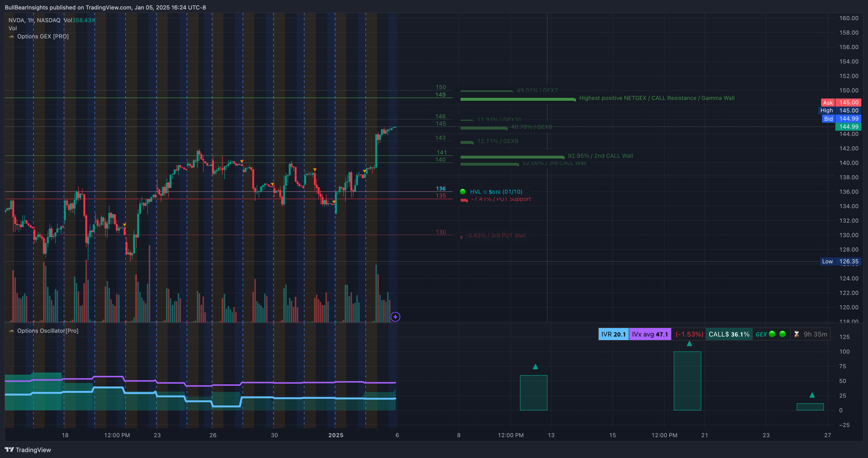Click the IVR 20.1 badge
The width and height of the screenshot is (868, 458).
point(614,334)
